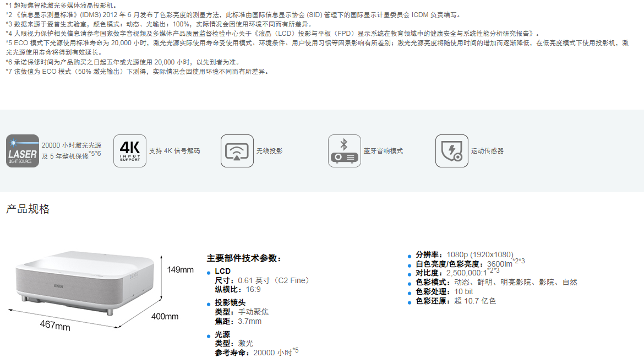This screenshot has height=363, width=644.
Task: Click the Bluetooth speaker mode icon
Action: pyautogui.click(x=345, y=151)
